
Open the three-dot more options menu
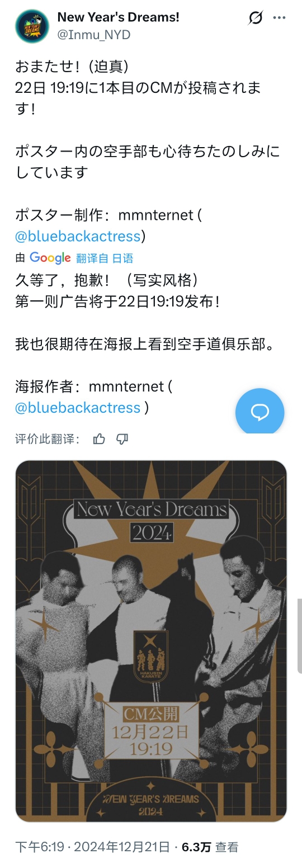(279, 18)
